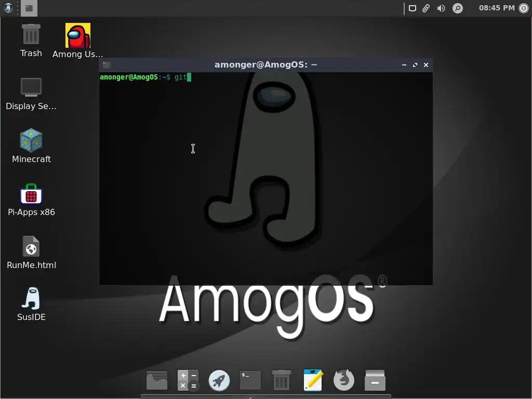This screenshot has width=532, height=399.
Task: Open the archive drawer dock icon
Action: [375, 380]
